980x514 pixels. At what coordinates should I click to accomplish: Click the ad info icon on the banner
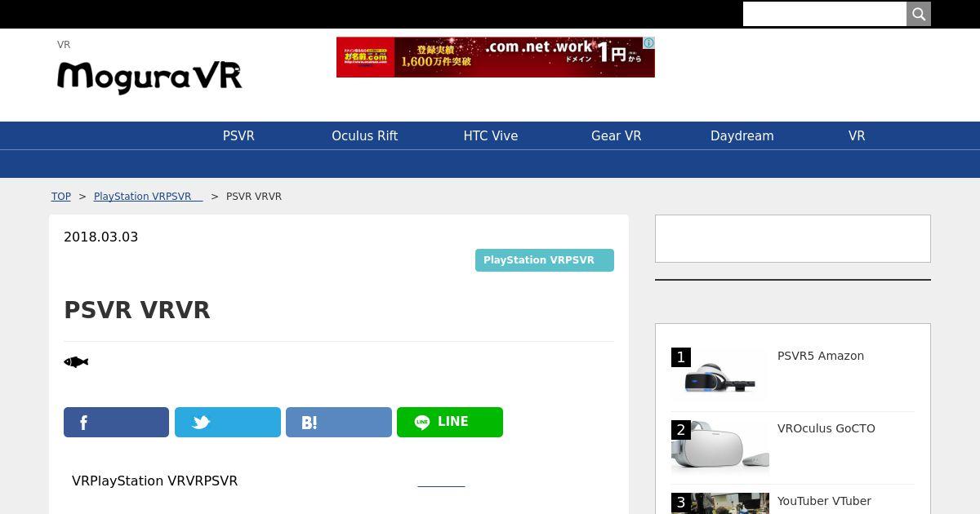coord(648,43)
